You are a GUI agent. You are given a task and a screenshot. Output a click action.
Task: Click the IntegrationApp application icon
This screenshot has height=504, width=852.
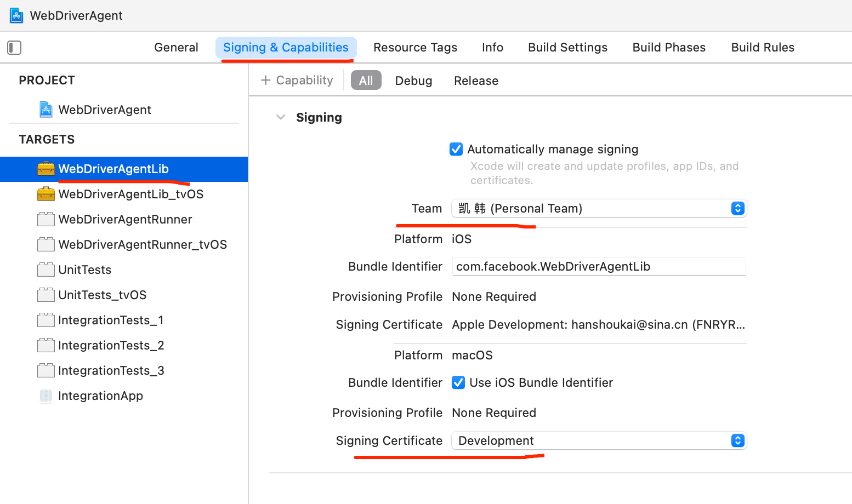point(46,396)
